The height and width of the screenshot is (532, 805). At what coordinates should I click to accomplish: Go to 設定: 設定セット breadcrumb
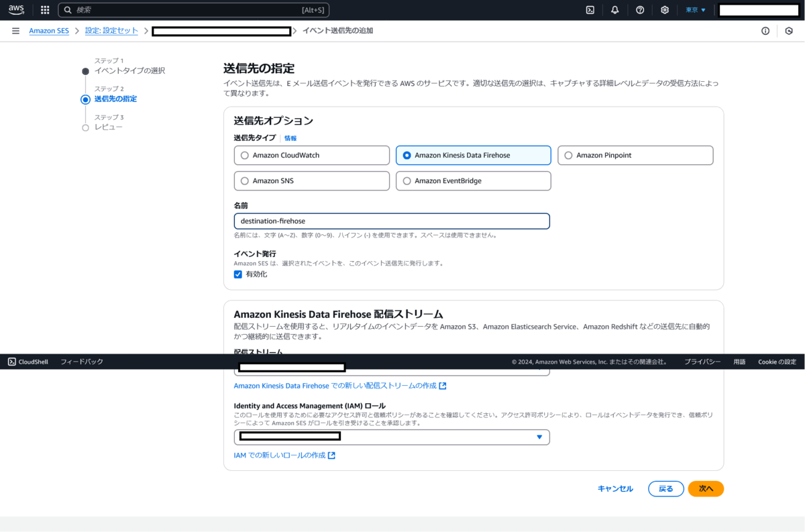point(112,31)
